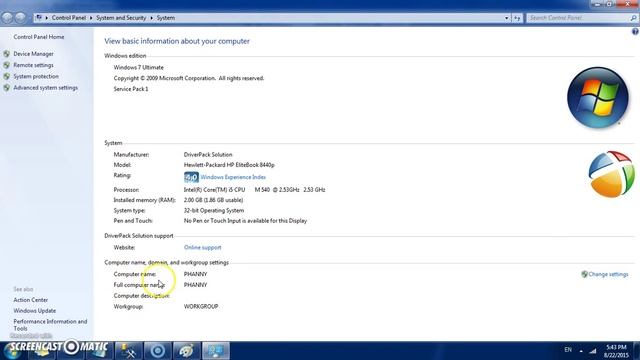The image size is (640, 360).
Task: Expand the arrow after Control Panel breadcrumb
Action: coord(91,18)
